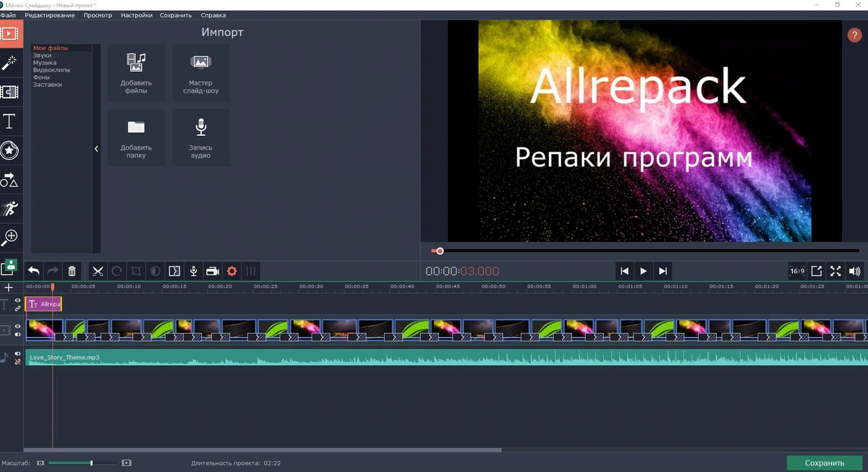Click the preview seek bar handle
868x472 pixels.
coord(439,251)
